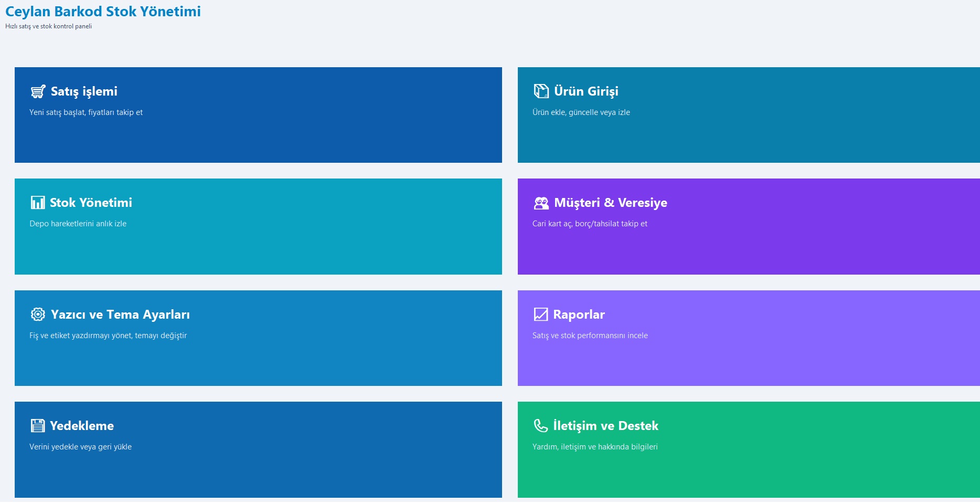The image size is (980, 503).
Task: Click the phone icon beside İletişim ve Destek
Action: pyautogui.click(x=540, y=426)
